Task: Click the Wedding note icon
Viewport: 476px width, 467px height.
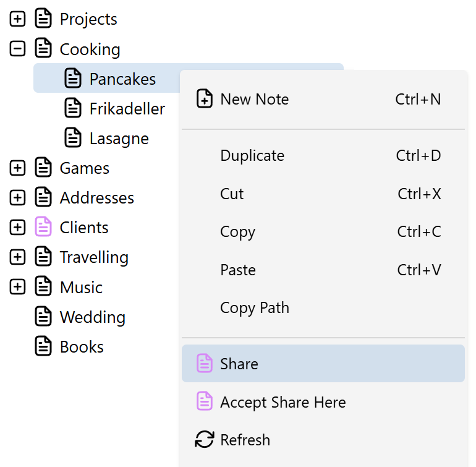Action: tap(43, 316)
